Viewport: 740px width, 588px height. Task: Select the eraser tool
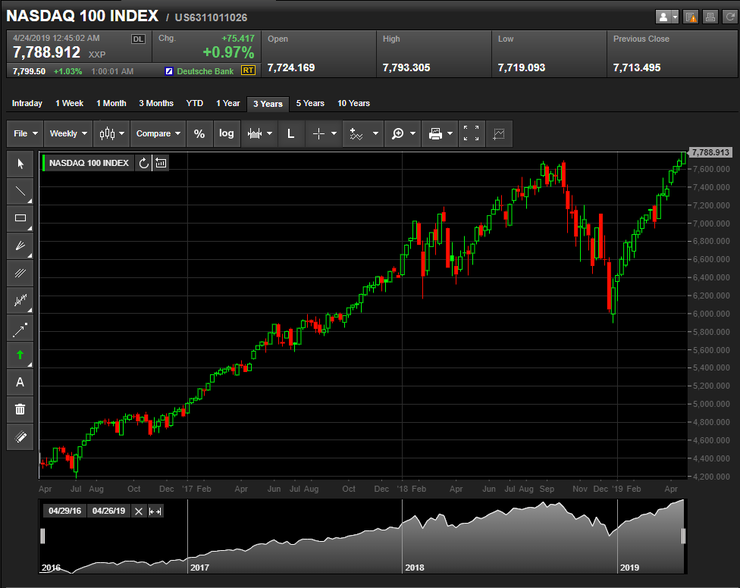(x=20, y=437)
